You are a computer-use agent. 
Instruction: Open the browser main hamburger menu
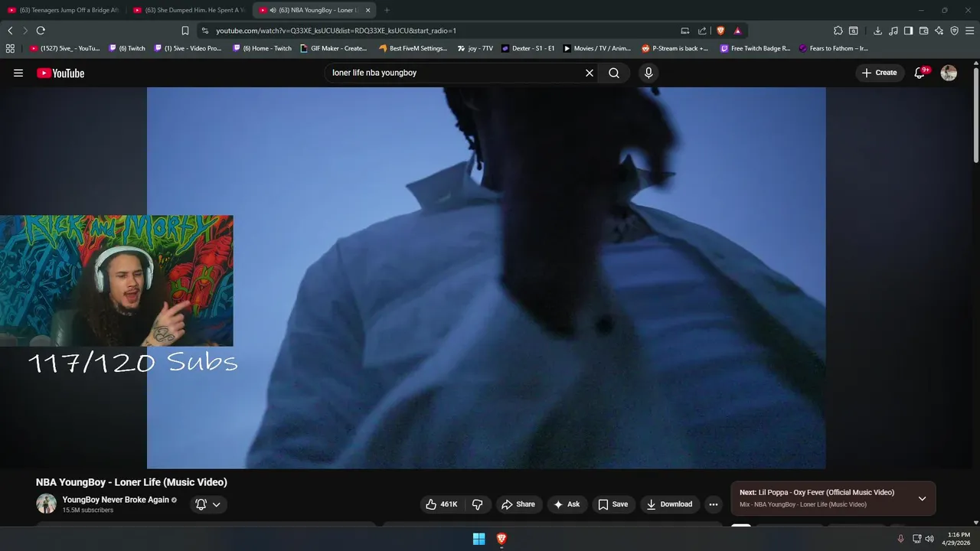[x=969, y=31]
